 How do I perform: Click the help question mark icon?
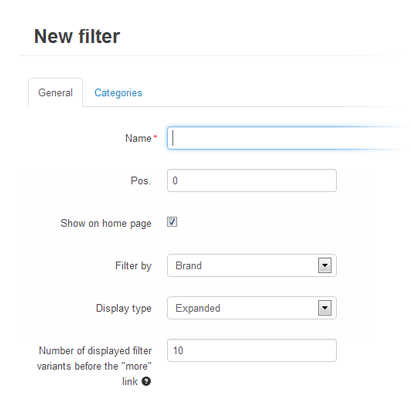pos(146,381)
